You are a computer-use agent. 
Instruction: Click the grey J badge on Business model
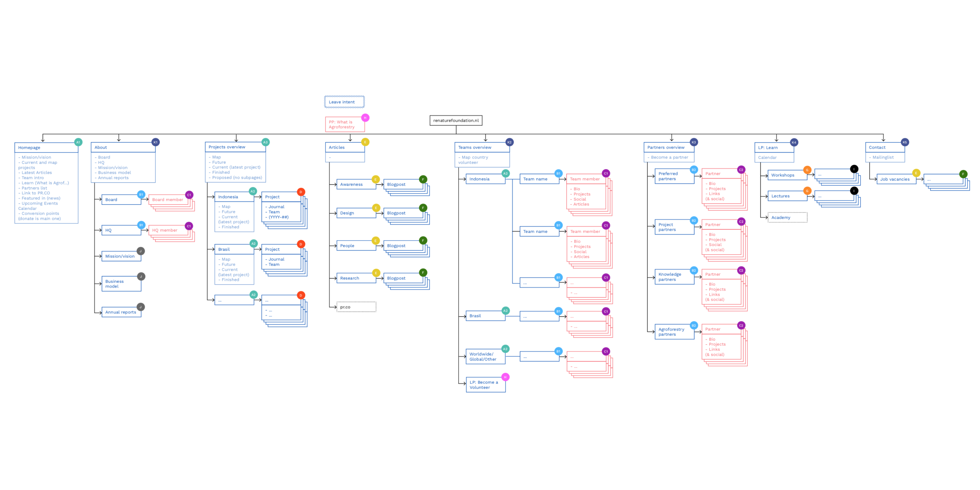coord(141,277)
